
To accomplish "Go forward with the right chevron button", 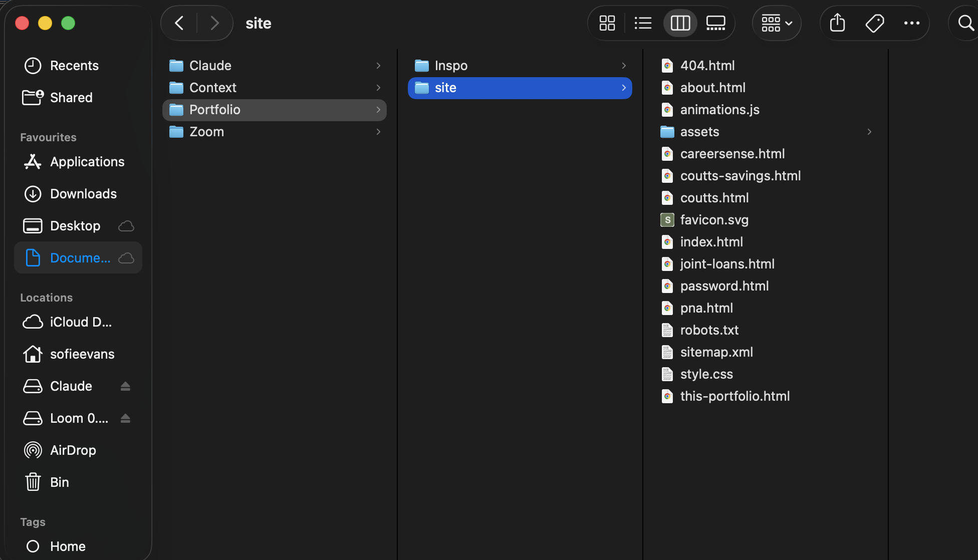I will point(214,23).
